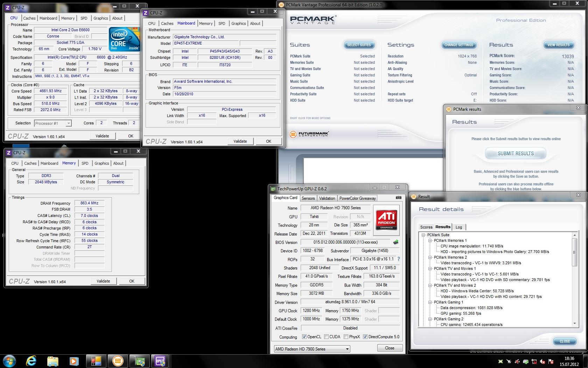Click the GPU-Z BIOS save chip icon
Screen dimensions: 588x368
point(396,242)
